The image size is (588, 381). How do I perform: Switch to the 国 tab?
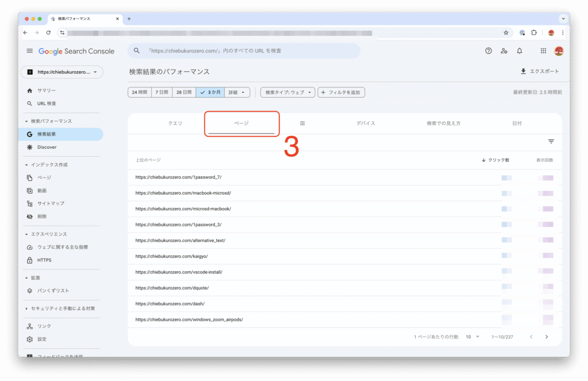(x=302, y=123)
